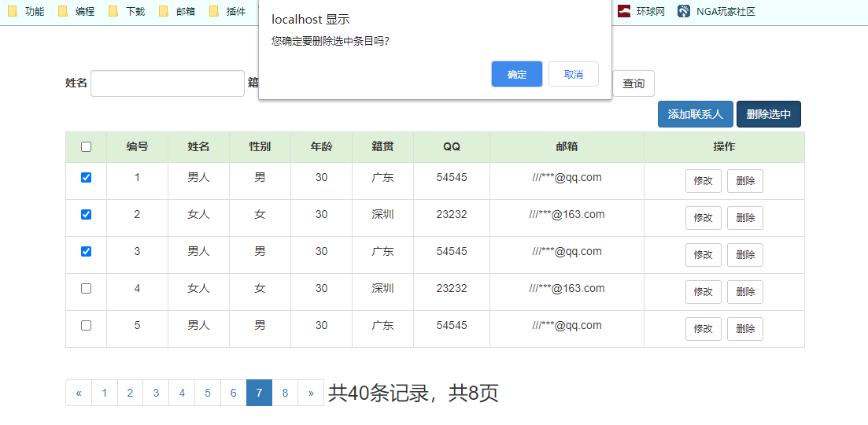
Task: Select the active page 7 in pagination
Action: click(259, 393)
